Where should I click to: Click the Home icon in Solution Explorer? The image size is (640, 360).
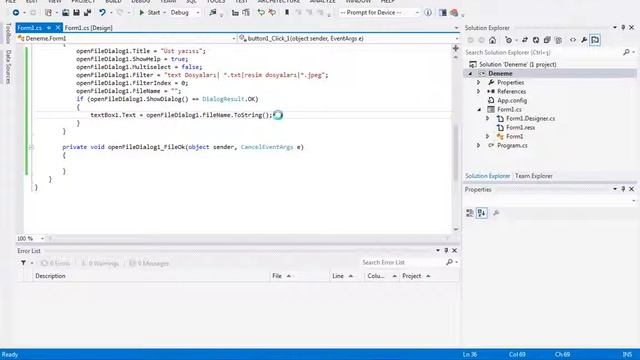click(x=493, y=40)
